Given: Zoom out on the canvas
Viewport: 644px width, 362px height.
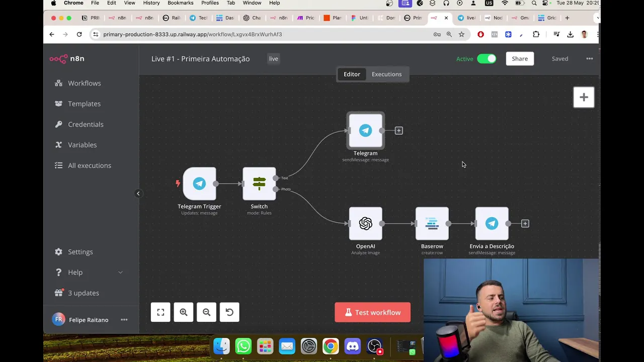Looking at the screenshot, I should [206, 312].
